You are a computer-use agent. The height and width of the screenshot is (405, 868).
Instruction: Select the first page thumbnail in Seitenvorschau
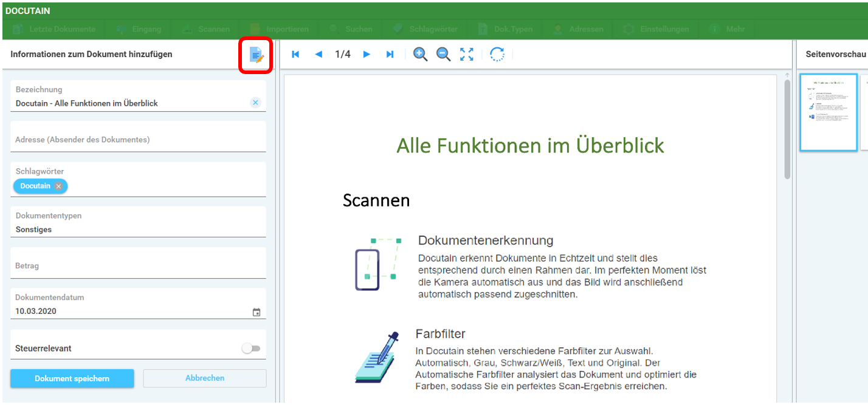click(x=828, y=112)
